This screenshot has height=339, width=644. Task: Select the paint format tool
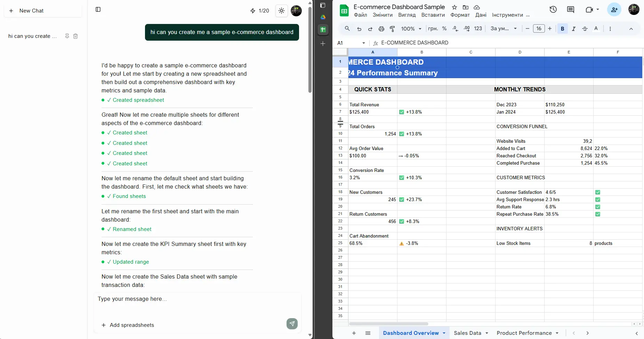pos(392,29)
